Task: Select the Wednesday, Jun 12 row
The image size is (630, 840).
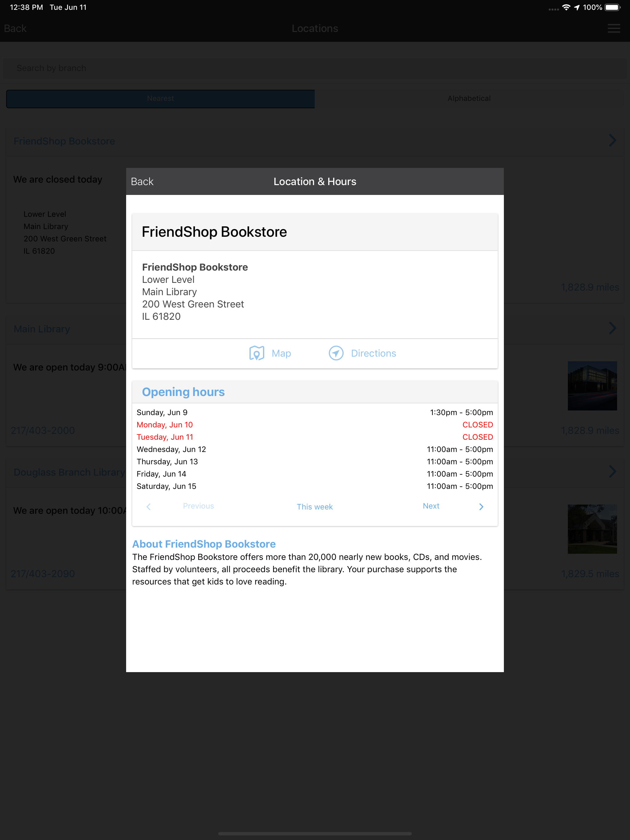Action: pos(315,449)
